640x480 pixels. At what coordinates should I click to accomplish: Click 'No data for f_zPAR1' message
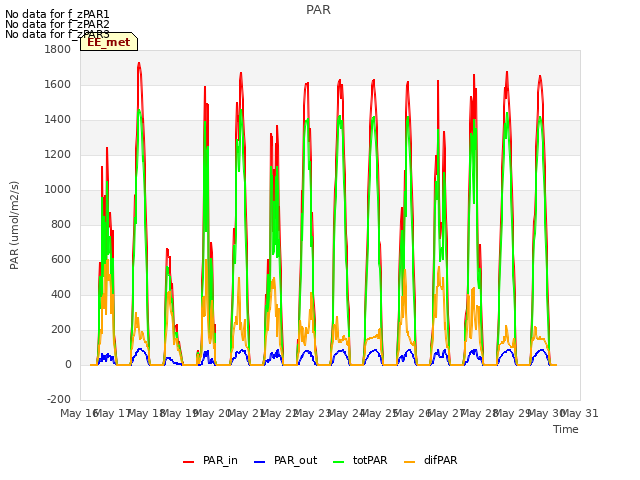coord(57,15)
